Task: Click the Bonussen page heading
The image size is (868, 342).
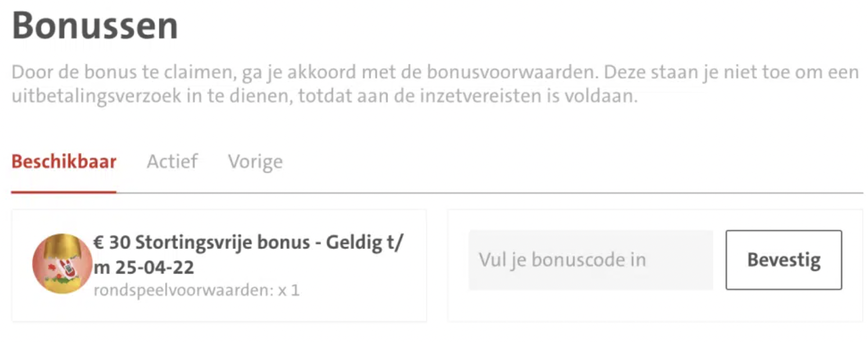Action: click(x=94, y=26)
